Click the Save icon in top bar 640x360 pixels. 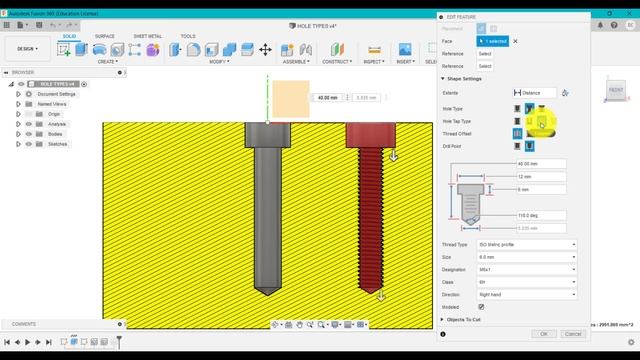point(39,25)
